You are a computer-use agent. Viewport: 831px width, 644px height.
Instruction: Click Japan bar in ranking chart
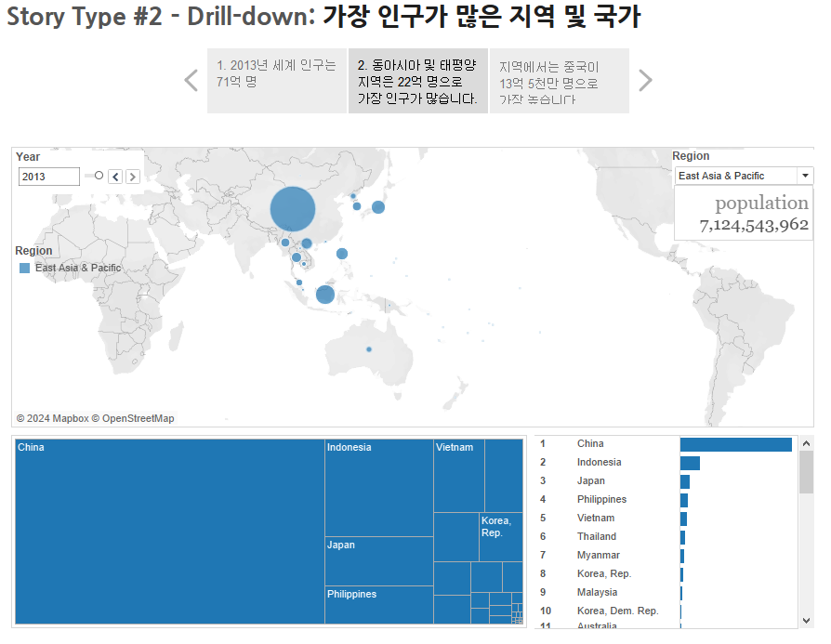(x=685, y=481)
